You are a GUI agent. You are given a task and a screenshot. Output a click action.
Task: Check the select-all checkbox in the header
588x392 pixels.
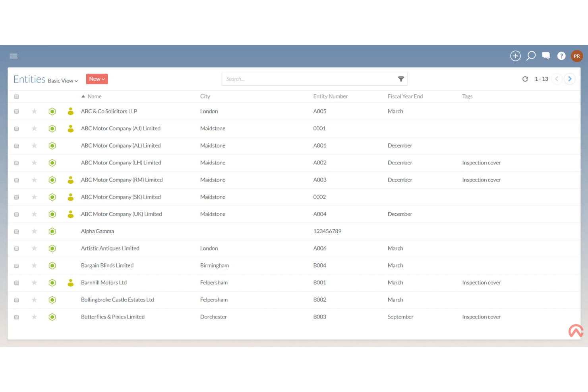[16, 96]
